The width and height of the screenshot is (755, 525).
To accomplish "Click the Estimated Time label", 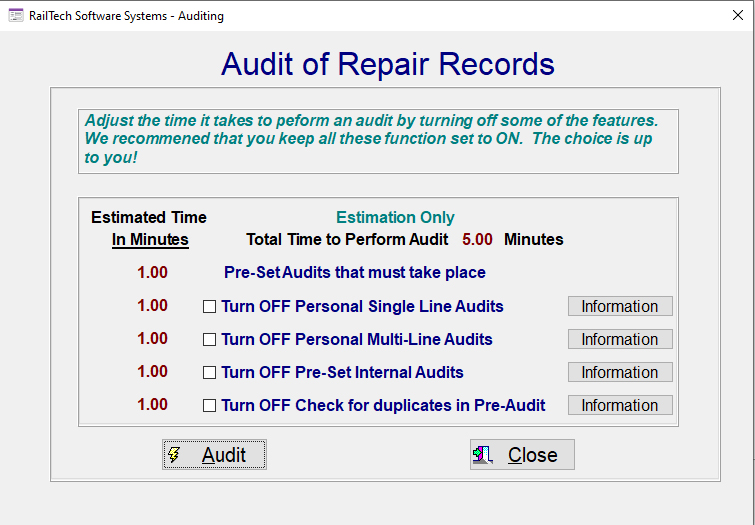I will (149, 217).
